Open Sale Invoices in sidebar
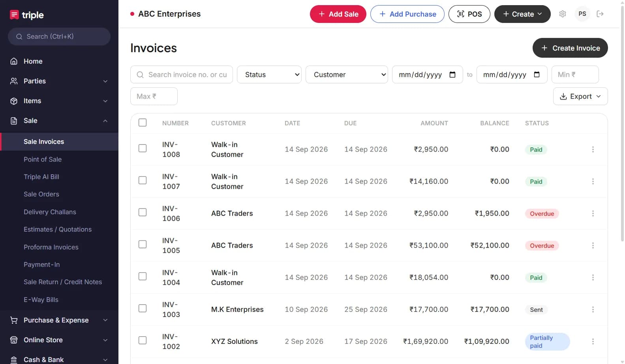This screenshot has height=364, width=625. [59, 142]
